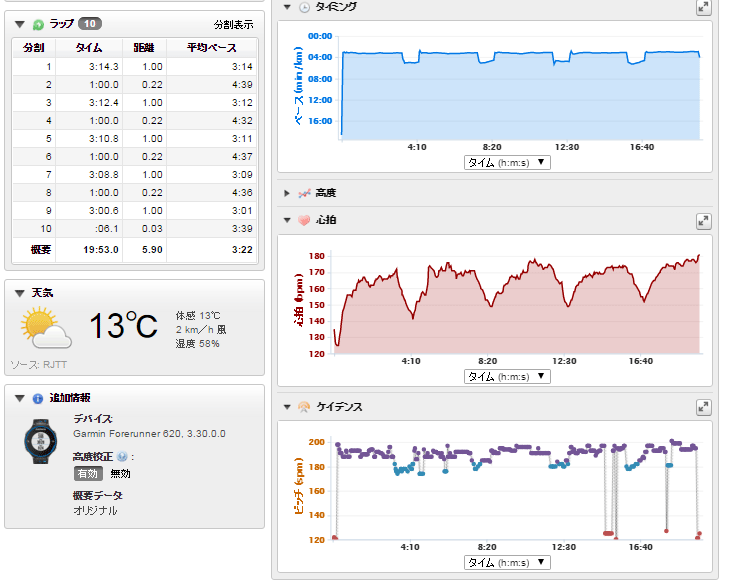Screen dimensions: 729x586
Task: Select lap 7 time 3:08.8
Action: click(x=104, y=174)
